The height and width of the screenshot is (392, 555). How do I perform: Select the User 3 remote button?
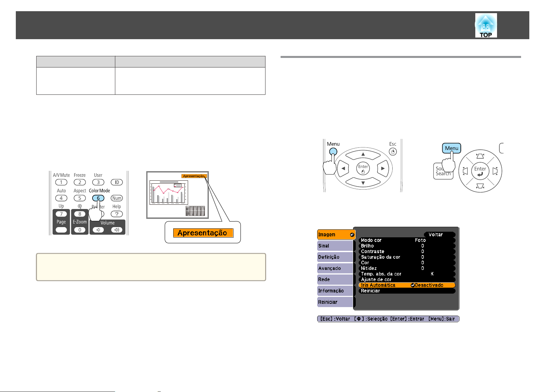(x=98, y=182)
